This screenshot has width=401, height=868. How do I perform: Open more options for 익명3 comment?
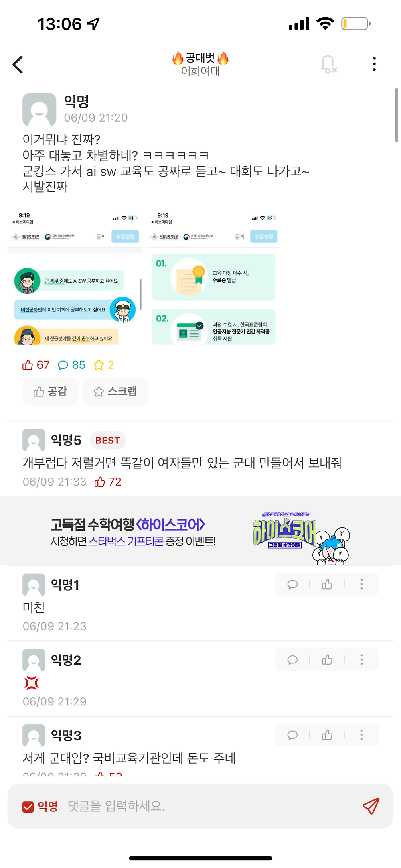coord(362,735)
